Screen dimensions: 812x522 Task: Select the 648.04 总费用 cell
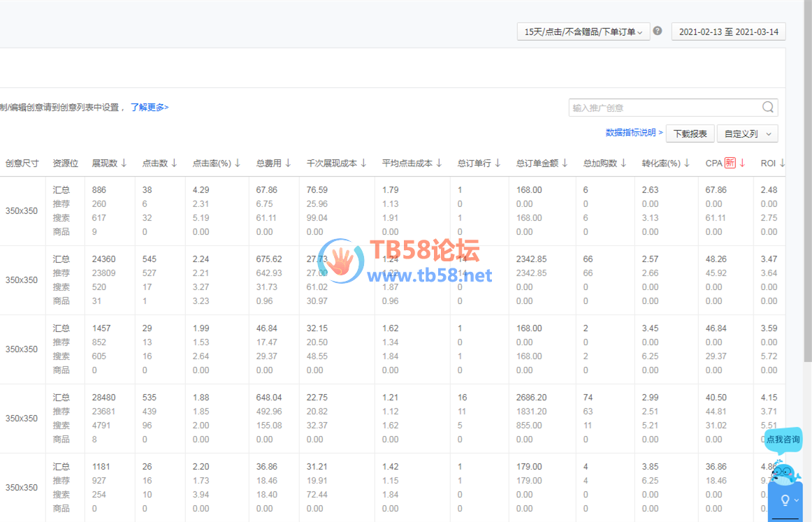pyautogui.click(x=269, y=397)
